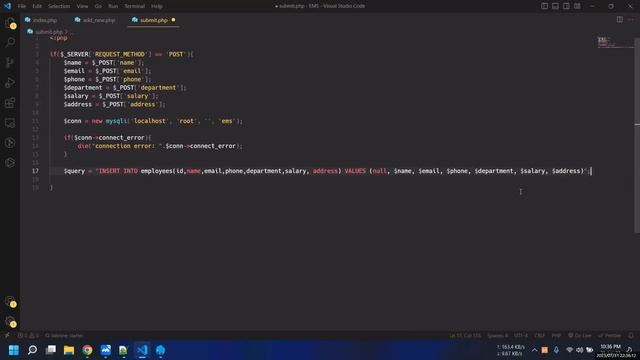The image size is (640, 360).
Task: Open the View menu
Action: click(x=82, y=6)
